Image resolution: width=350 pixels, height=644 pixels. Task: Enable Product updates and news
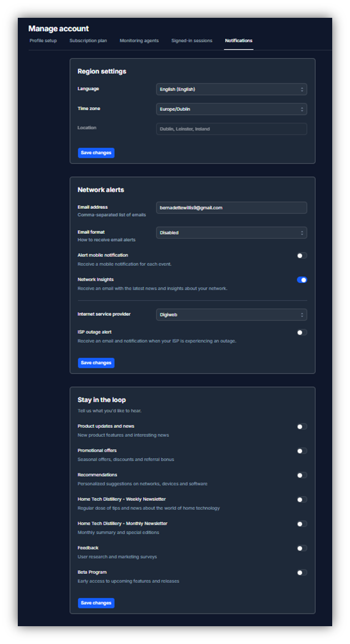pyautogui.click(x=302, y=426)
